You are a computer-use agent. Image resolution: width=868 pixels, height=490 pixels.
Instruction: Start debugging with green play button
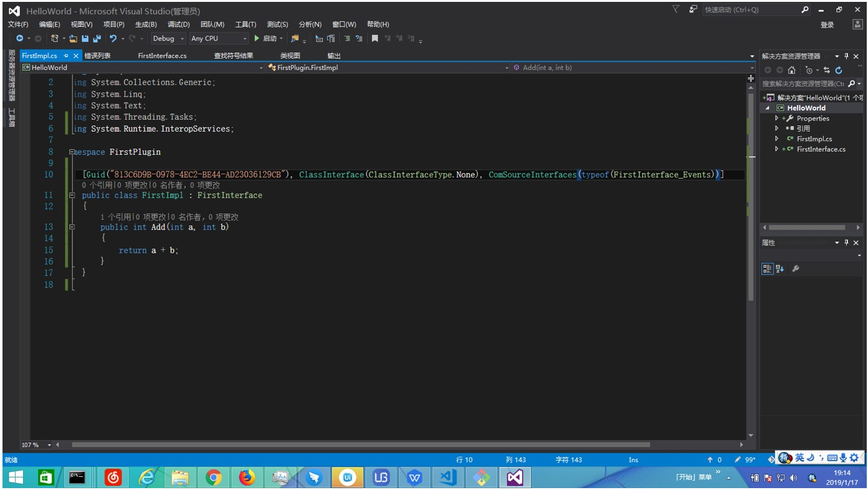pos(257,39)
